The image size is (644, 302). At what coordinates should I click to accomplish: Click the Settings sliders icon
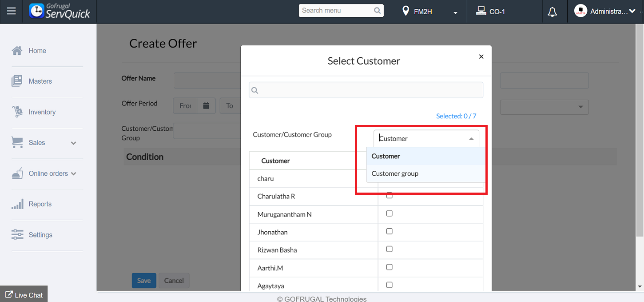17,235
